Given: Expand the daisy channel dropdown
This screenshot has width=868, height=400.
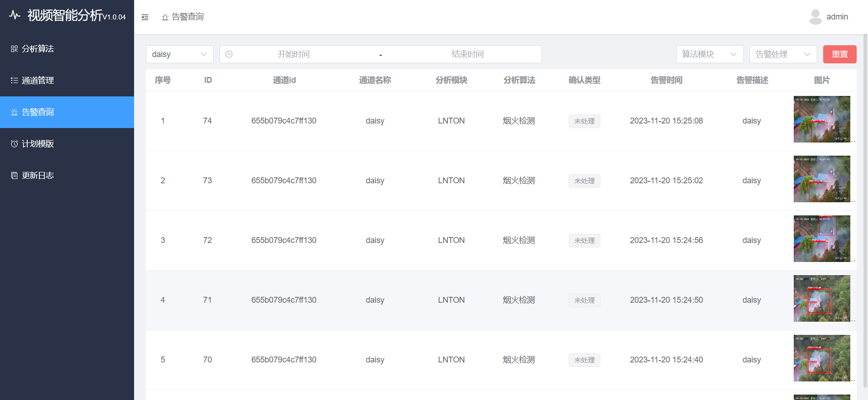Looking at the screenshot, I should coord(180,54).
